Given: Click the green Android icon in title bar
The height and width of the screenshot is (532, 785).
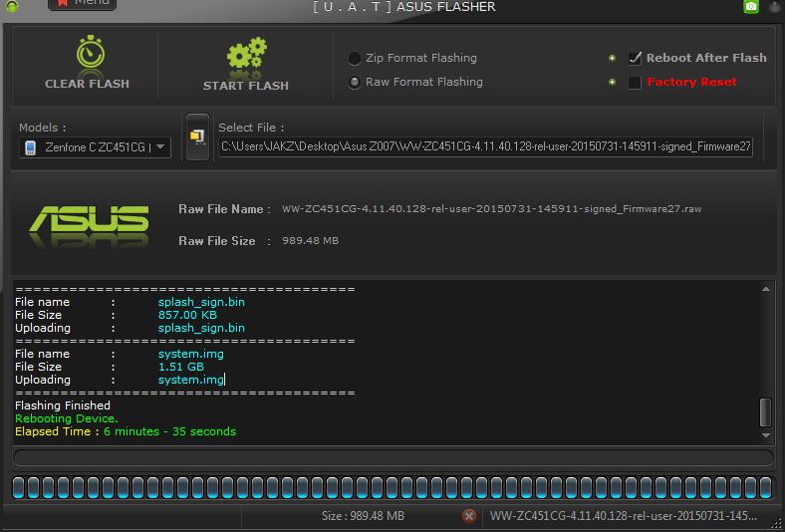Looking at the screenshot, I should [12, 5].
